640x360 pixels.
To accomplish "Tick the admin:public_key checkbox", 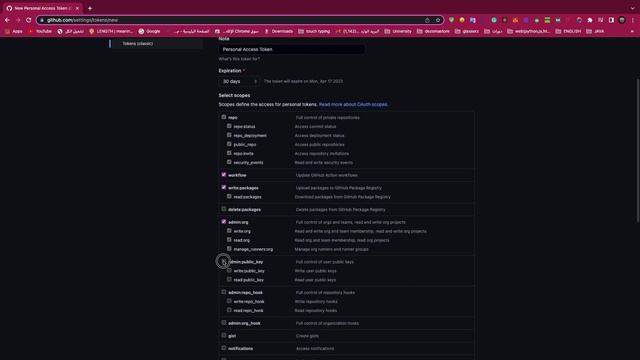I will pyautogui.click(x=224, y=261).
